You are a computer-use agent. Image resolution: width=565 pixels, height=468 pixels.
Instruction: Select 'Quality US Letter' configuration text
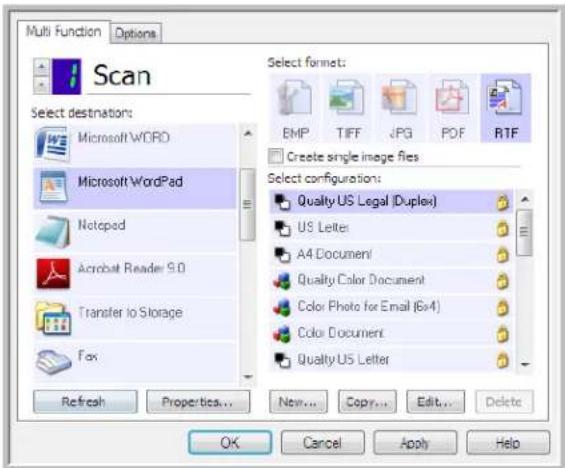click(x=343, y=360)
